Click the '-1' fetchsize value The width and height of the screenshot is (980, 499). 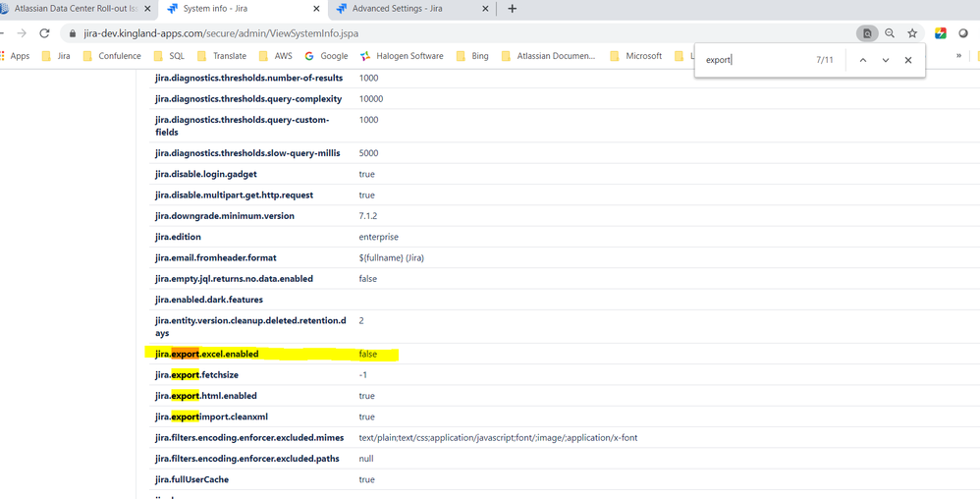click(x=362, y=375)
